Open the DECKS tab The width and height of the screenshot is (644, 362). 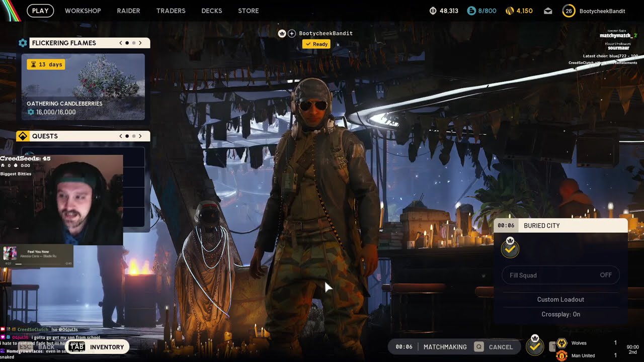[211, 11]
